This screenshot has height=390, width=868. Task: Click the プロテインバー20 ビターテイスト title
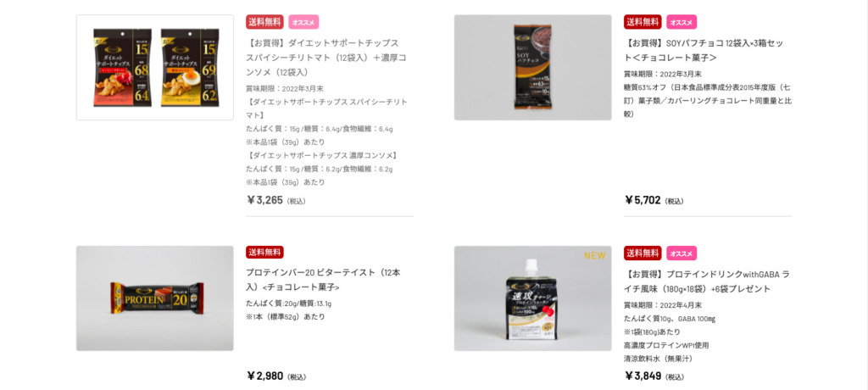click(323, 281)
